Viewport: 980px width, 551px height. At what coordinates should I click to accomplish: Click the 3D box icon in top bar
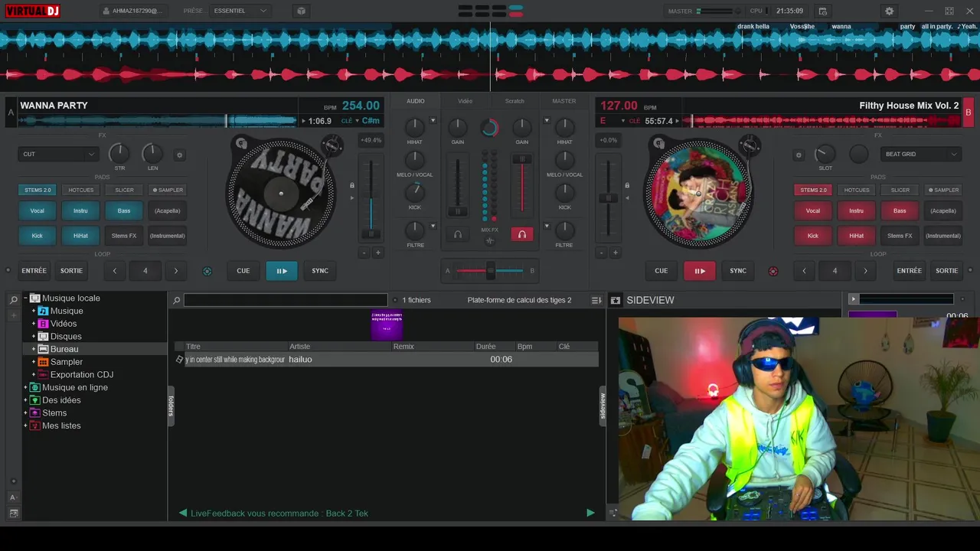pyautogui.click(x=301, y=11)
